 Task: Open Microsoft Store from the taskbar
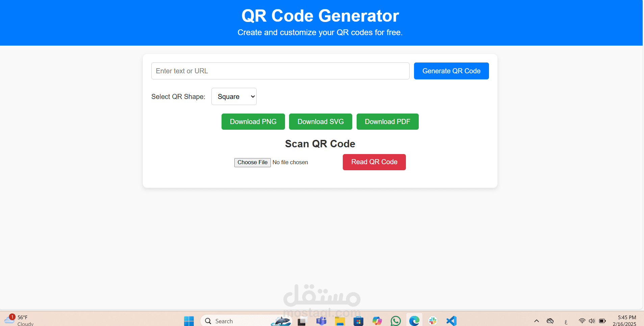pyautogui.click(x=358, y=321)
